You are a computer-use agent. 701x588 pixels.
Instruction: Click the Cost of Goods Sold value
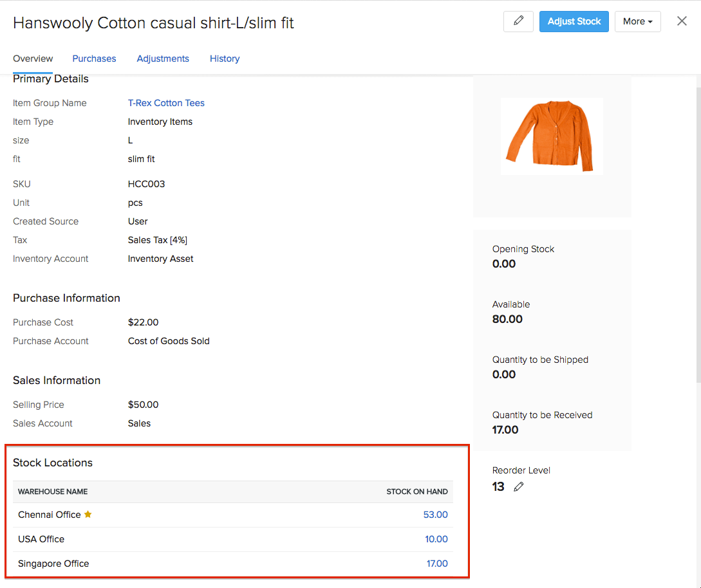(x=169, y=341)
